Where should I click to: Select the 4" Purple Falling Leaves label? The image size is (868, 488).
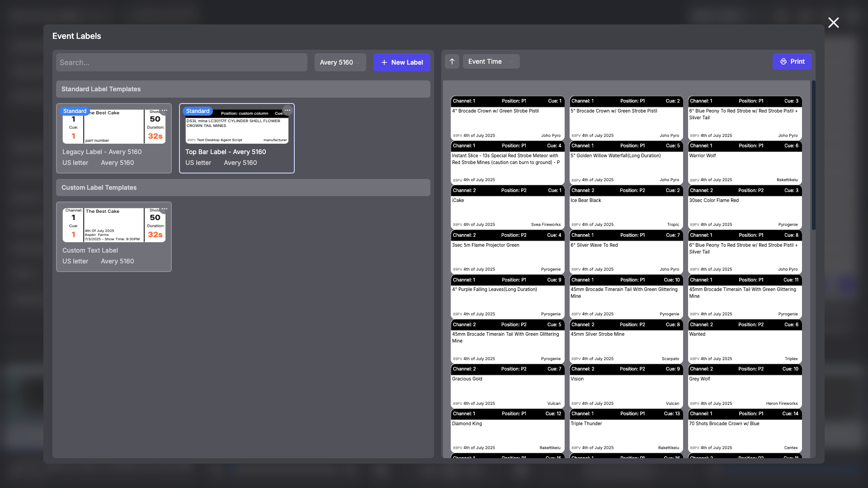(507, 297)
